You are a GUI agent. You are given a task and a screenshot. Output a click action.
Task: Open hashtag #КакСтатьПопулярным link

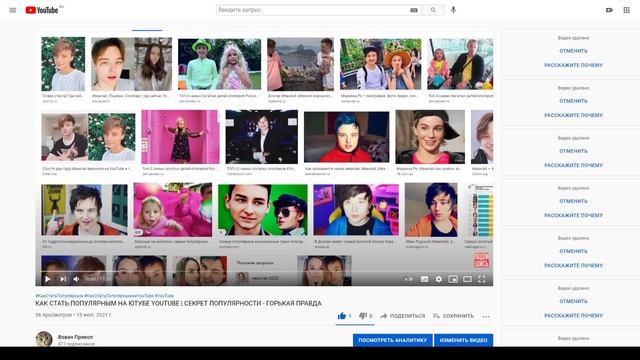59,296
